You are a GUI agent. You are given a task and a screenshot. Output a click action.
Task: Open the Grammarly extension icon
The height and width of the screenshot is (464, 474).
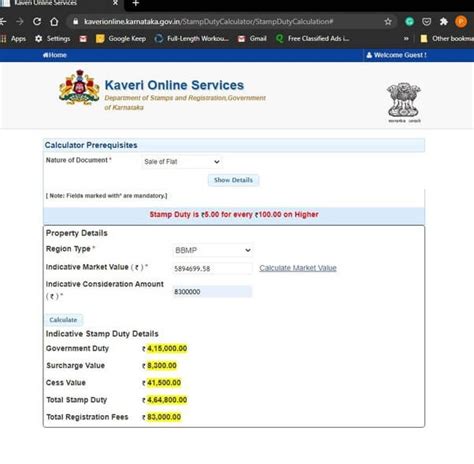409,22
